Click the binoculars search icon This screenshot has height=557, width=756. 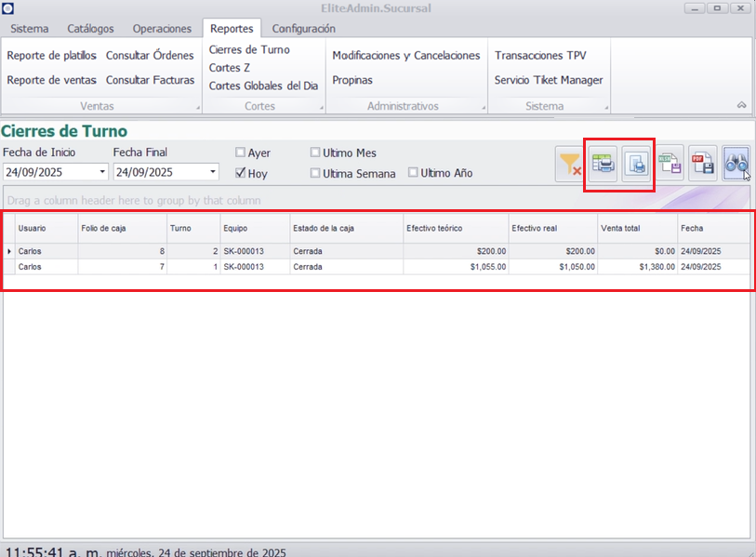(736, 165)
